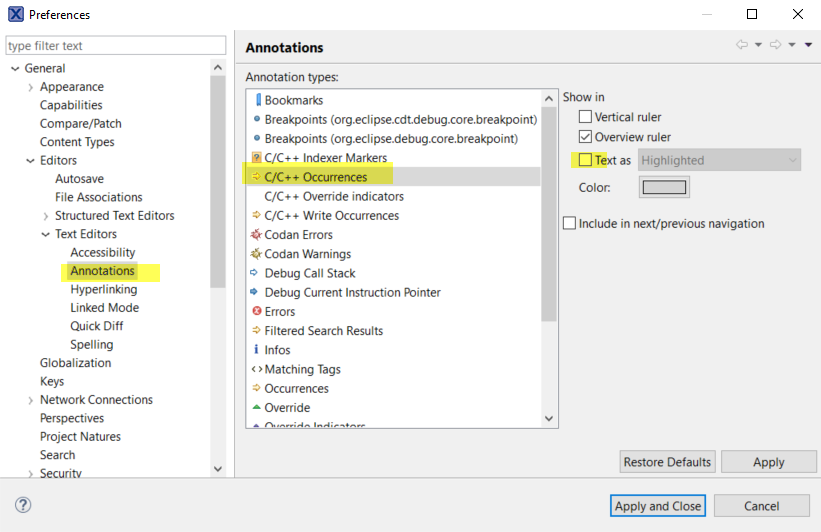Open the annotation Color picker swatch

pyautogui.click(x=664, y=187)
